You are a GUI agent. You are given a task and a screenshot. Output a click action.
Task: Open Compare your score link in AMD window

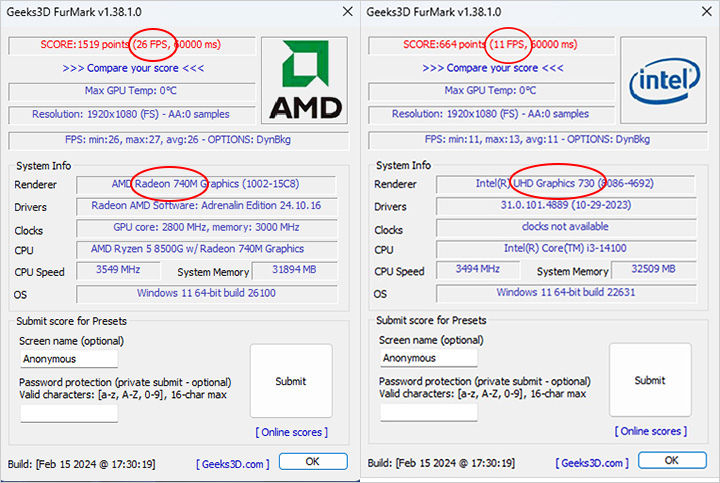pos(133,68)
